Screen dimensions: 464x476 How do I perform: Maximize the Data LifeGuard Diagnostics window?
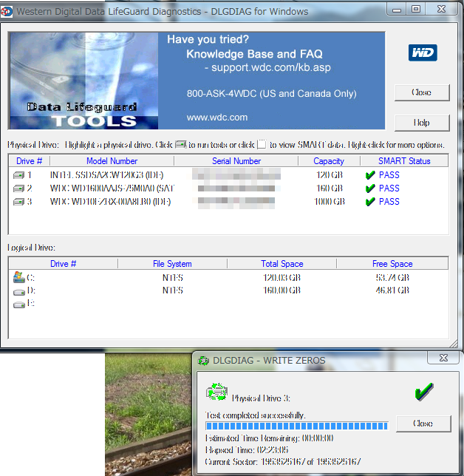[416, 10]
